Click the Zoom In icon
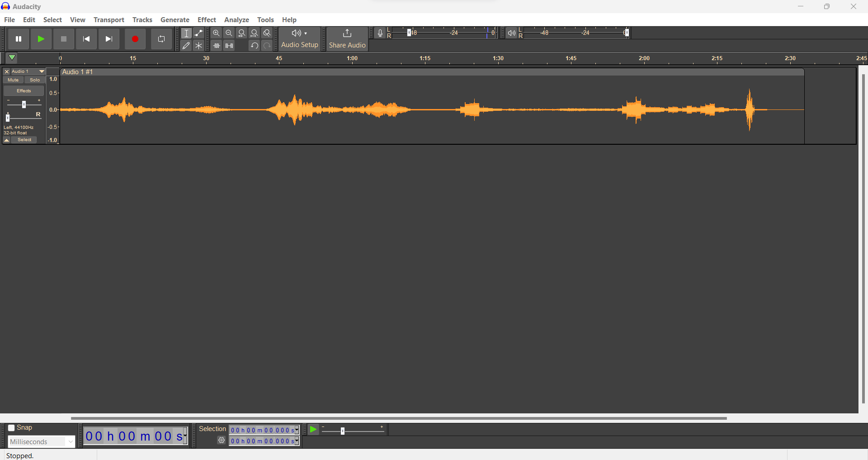Screen dimensions: 868x460 217,33
